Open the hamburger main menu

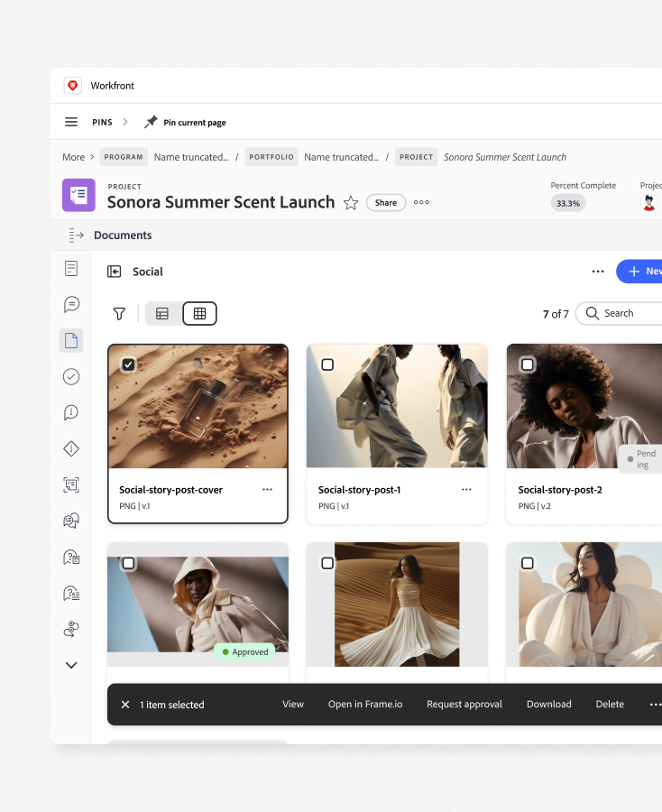pyautogui.click(x=71, y=122)
